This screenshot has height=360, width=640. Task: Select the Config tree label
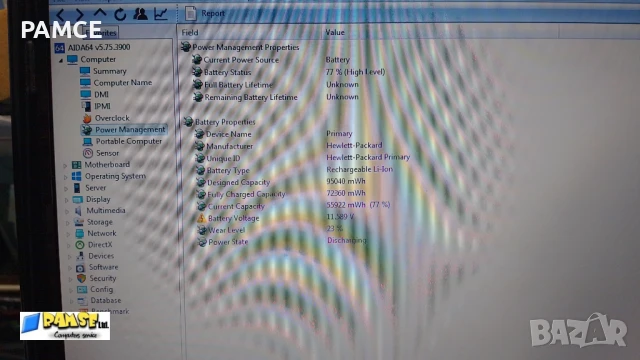click(x=102, y=289)
